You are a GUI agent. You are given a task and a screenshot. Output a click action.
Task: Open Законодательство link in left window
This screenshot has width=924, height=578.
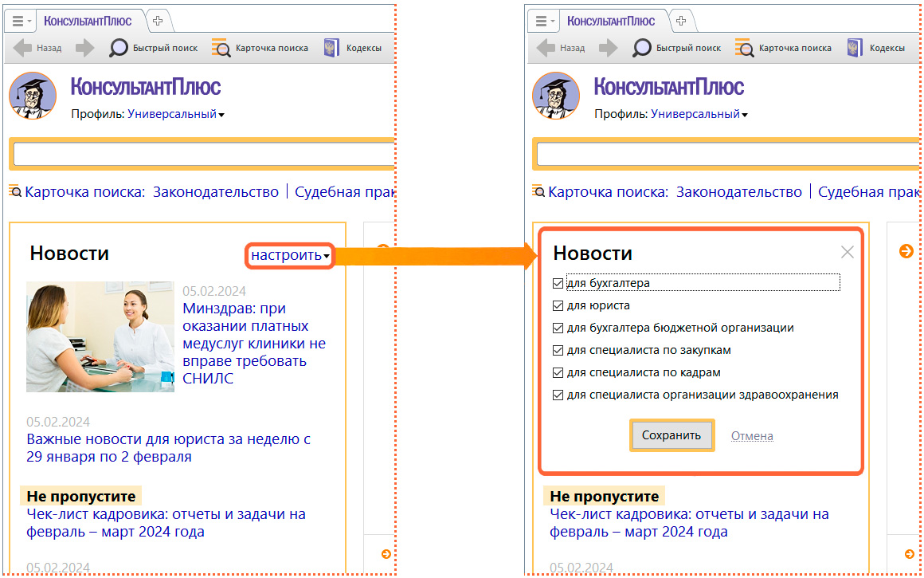pyautogui.click(x=216, y=192)
